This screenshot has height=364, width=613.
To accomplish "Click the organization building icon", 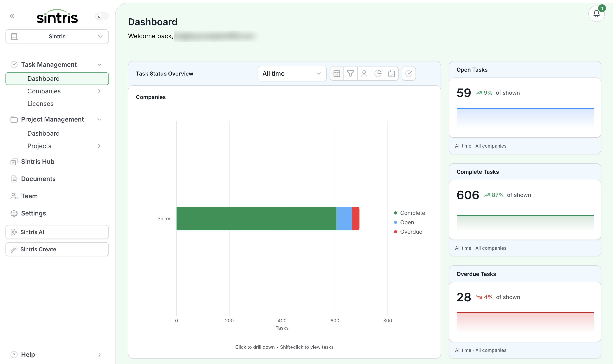I will tap(14, 36).
